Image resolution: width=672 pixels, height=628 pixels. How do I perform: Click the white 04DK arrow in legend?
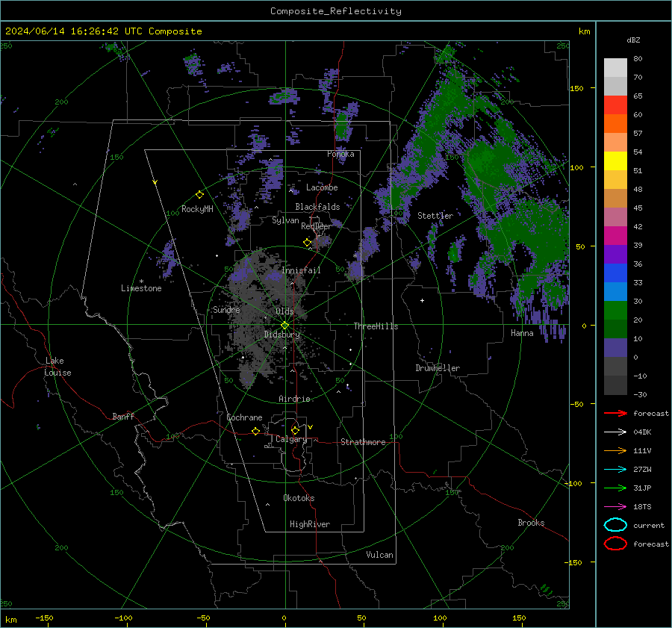[x=615, y=432]
